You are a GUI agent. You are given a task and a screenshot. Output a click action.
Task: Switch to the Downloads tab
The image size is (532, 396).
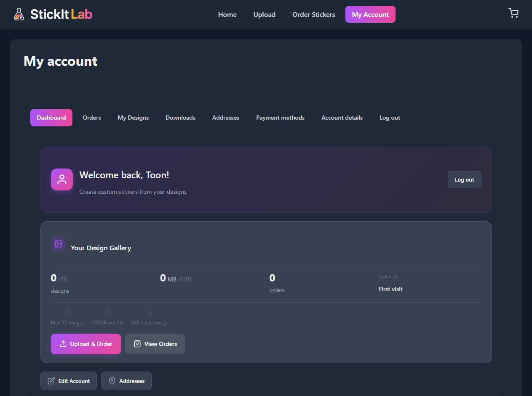pos(180,118)
